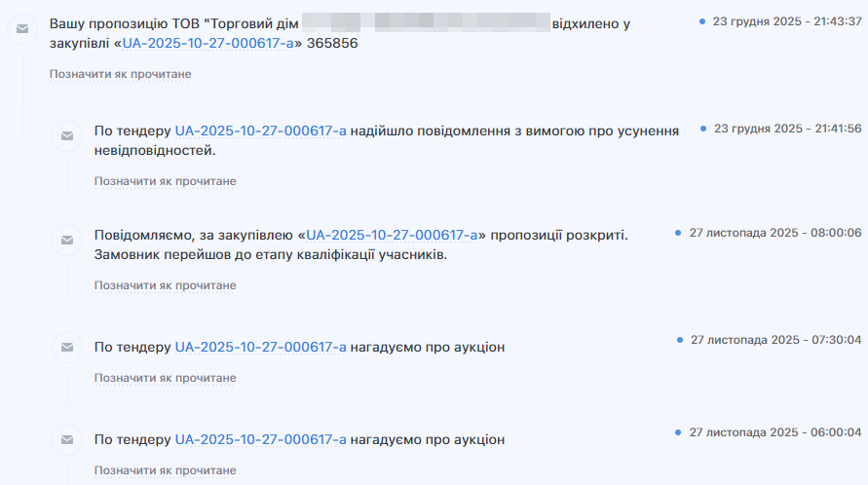This screenshot has width=868, height=485.
Task: Mark rejected proposal notification as read
Action: click(121, 74)
